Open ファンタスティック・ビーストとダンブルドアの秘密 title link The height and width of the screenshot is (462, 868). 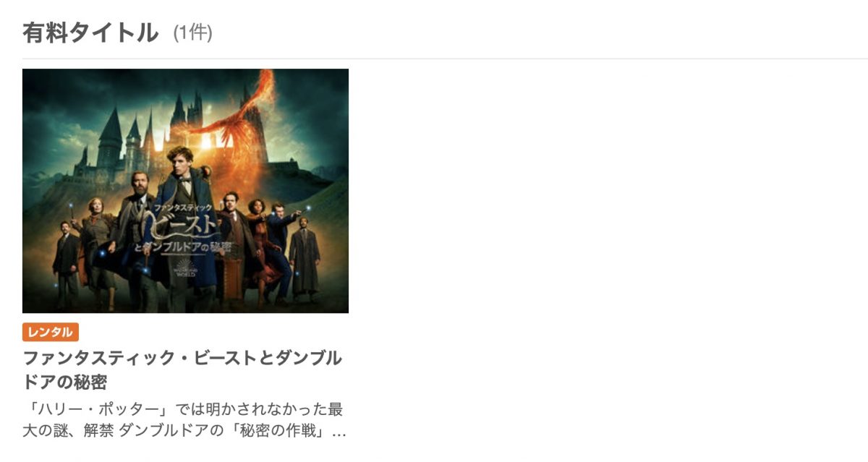182,369
